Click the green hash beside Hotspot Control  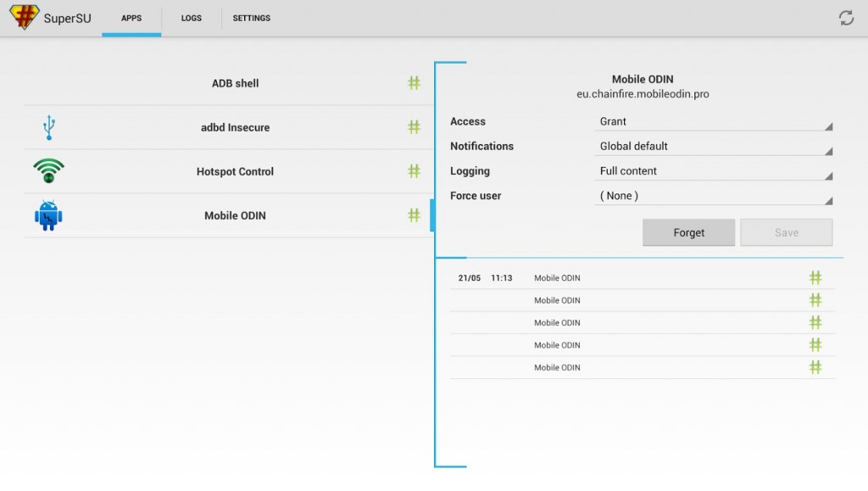tap(414, 171)
